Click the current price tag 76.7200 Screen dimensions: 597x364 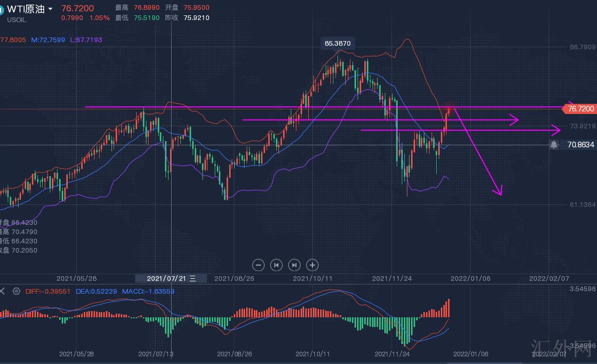581,108
